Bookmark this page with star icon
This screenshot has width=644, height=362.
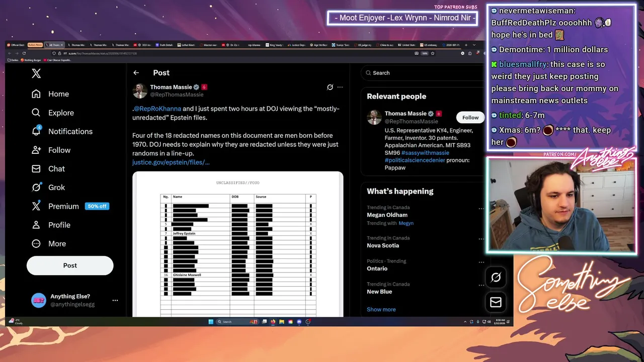pyautogui.click(x=433, y=53)
